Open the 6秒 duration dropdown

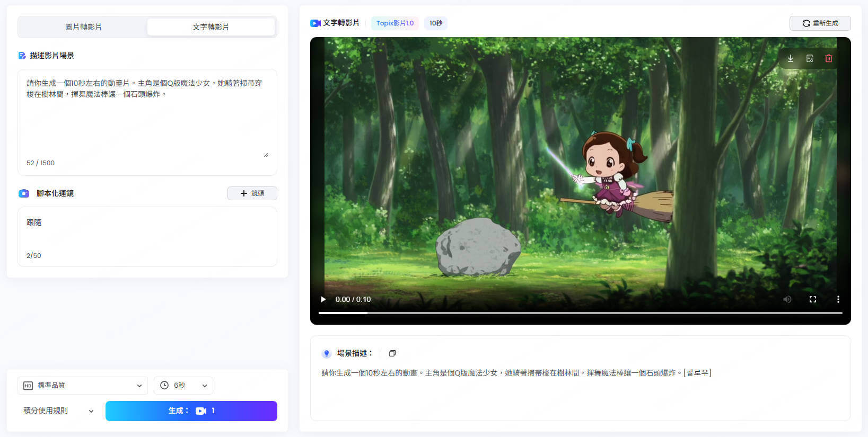[x=183, y=386]
